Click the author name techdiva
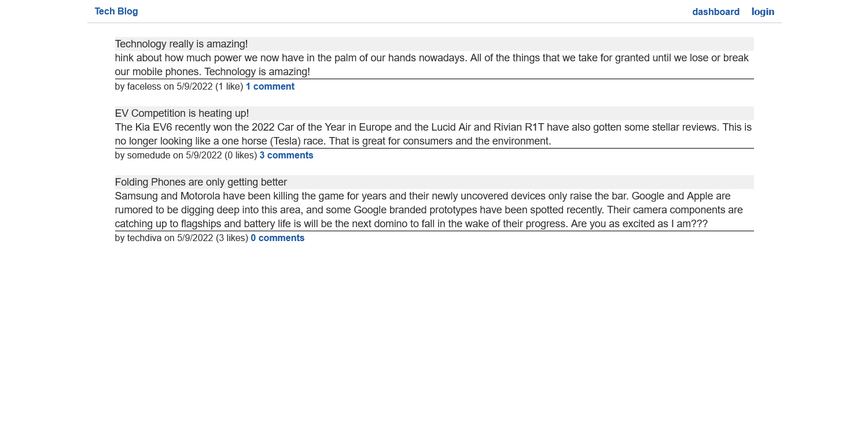The width and height of the screenshot is (868, 433). pos(145,238)
